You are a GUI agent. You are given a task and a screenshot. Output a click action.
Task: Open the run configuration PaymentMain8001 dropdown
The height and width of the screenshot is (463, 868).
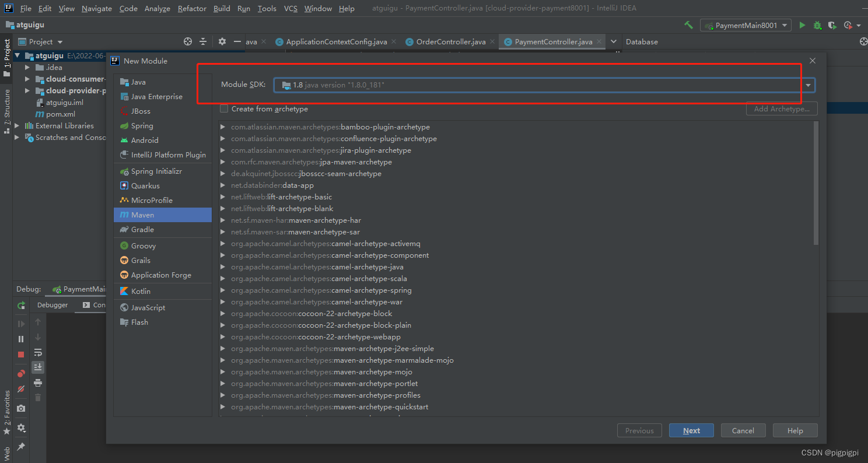point(746,25)
